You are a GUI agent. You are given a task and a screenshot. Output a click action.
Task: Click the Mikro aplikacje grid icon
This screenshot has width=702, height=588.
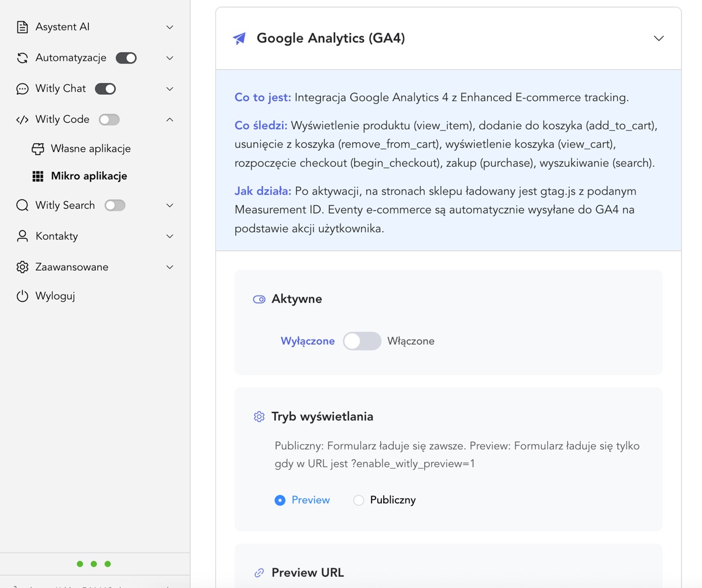[38, 176]
